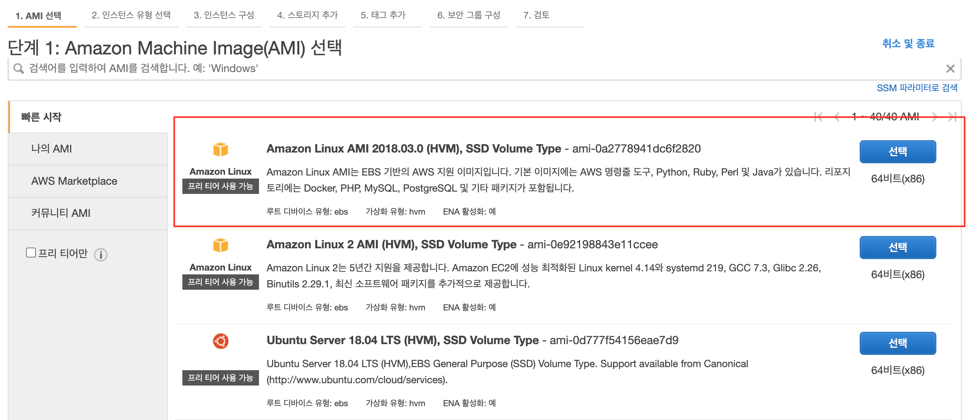This screenshot has width=980, height=420.
Task: Go to the next page arrow
Action: click(x=935, y=117)
